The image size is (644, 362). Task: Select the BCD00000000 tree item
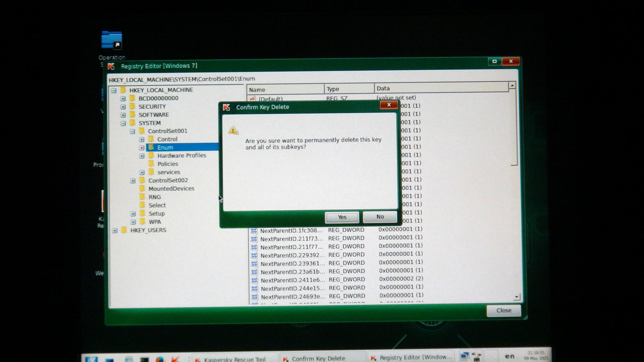pyautogui.click(x=158, y=98)
